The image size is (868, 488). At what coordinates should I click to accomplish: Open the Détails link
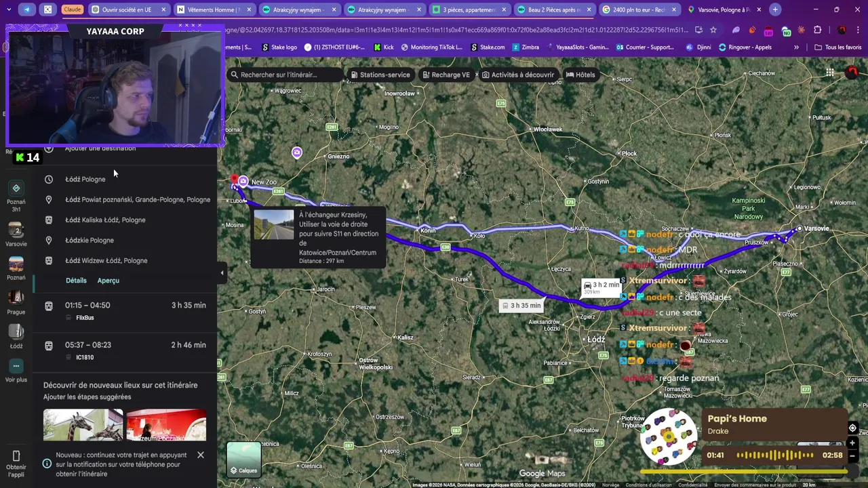76,281
